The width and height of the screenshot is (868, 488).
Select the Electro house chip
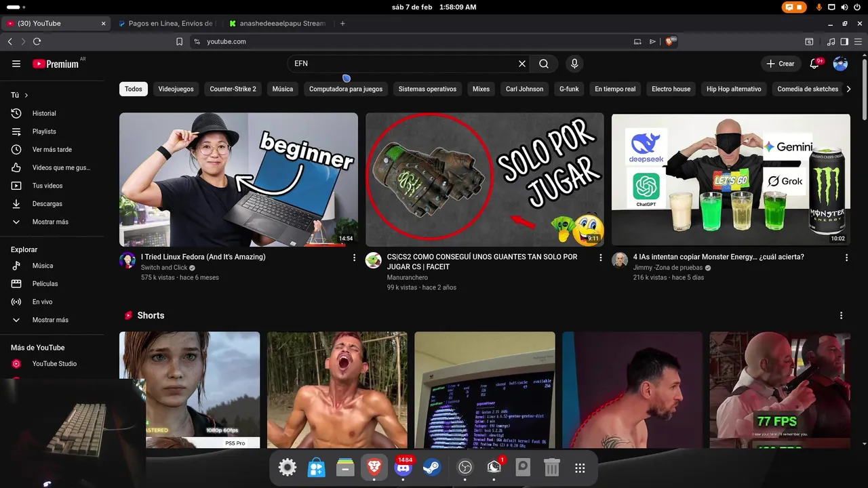point(671,89)
